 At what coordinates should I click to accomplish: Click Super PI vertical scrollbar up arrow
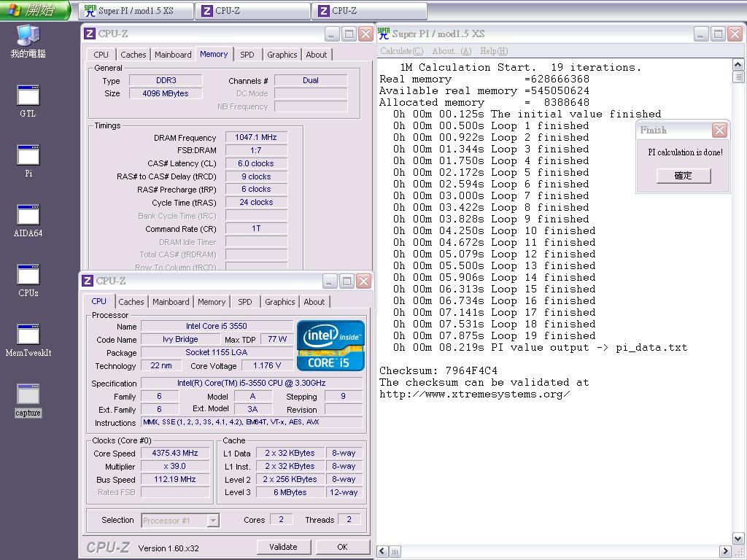738,65
